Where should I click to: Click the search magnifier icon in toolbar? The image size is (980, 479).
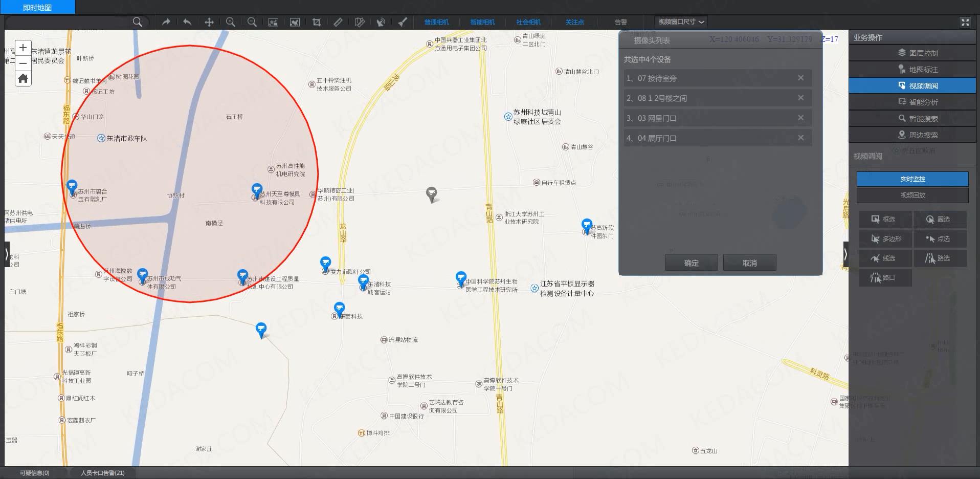(x=137, y=22)
